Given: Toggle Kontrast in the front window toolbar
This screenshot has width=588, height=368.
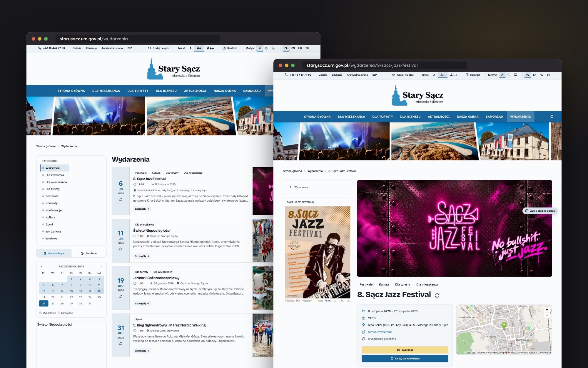Looking at the screenshot, I should pos(473,75).
